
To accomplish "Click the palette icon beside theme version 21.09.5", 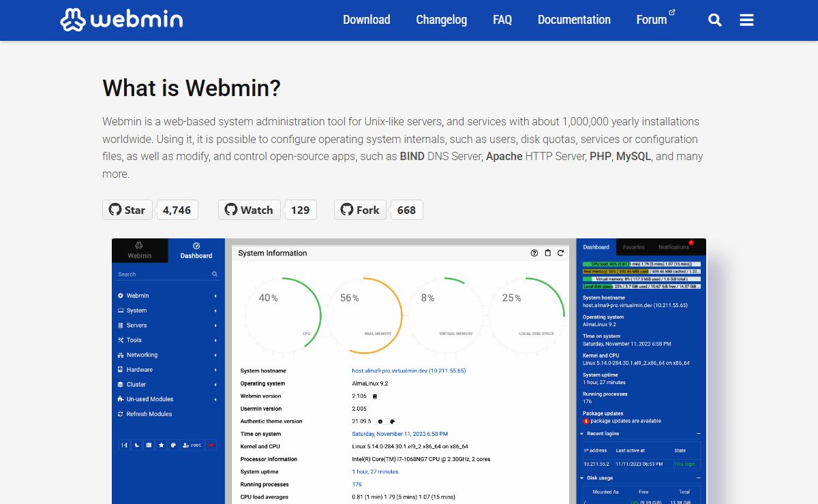I will coord(393,422).
